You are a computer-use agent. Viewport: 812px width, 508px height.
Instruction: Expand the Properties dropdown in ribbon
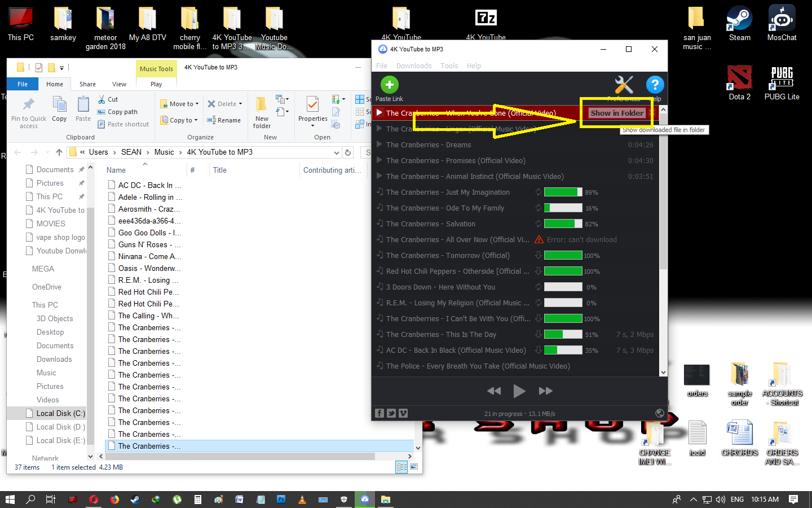(313, 125)
